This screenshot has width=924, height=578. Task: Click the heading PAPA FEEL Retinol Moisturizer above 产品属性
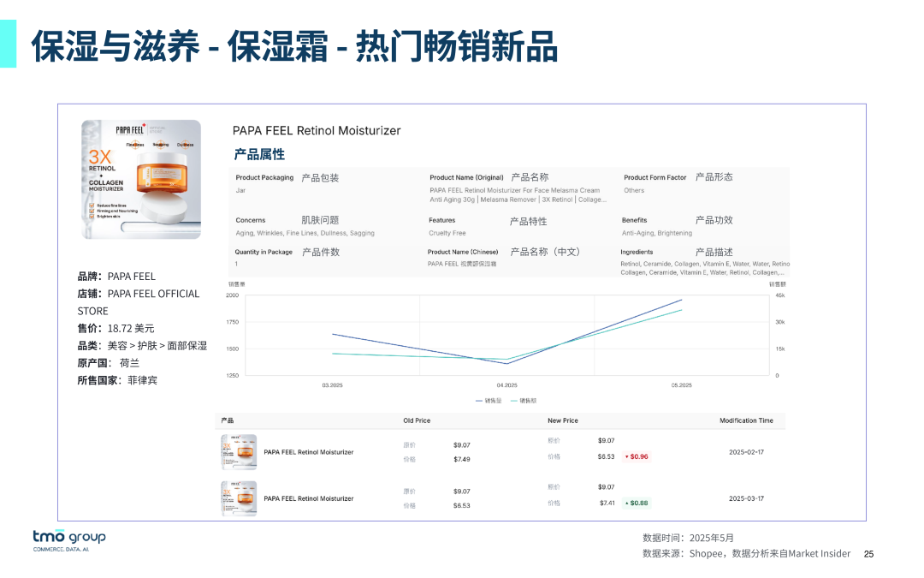click(x=317, y=131)
